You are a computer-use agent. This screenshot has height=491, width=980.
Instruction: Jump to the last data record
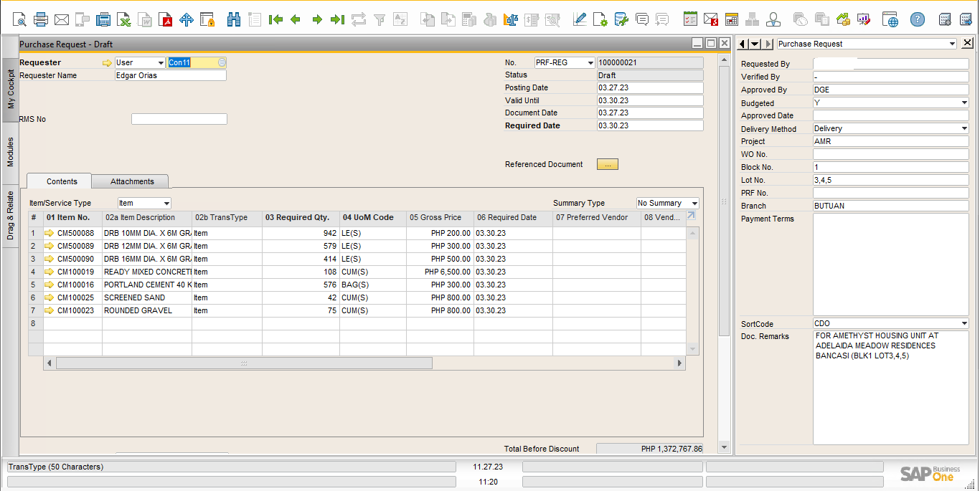pos(337,19)
